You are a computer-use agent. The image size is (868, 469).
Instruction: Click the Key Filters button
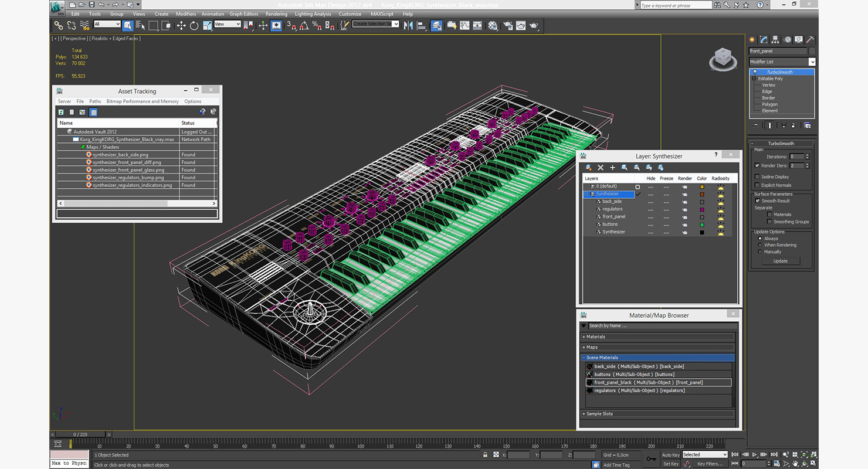[x=710, y=464]
